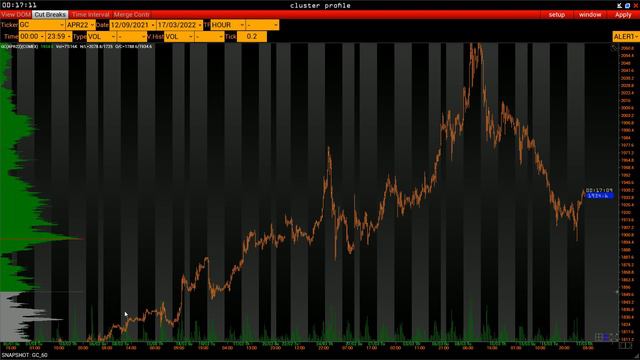Image resolution: width=640 pixels, height=360 pixels.
Task: Open the TF dropdown showing HOUR
Action: pyautogui.click(x=228, y=25)
